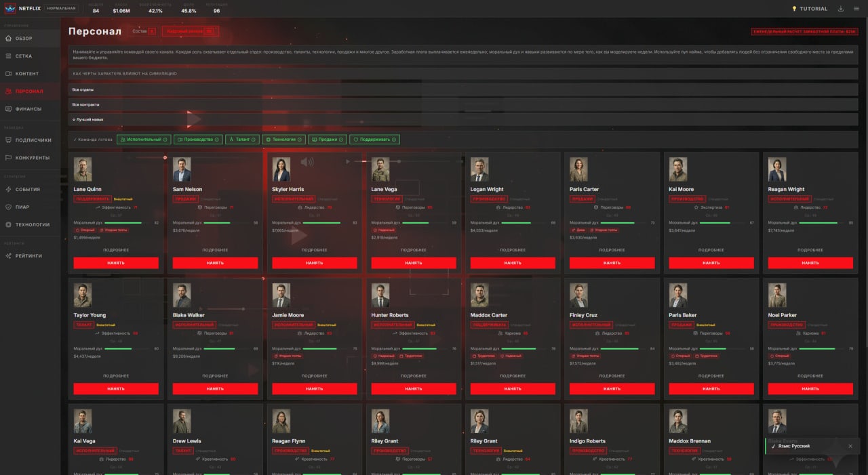Click Харизма skill icon on Maddox Carter card
Screen dimensions: 868x475
click(x=500, y=333)
